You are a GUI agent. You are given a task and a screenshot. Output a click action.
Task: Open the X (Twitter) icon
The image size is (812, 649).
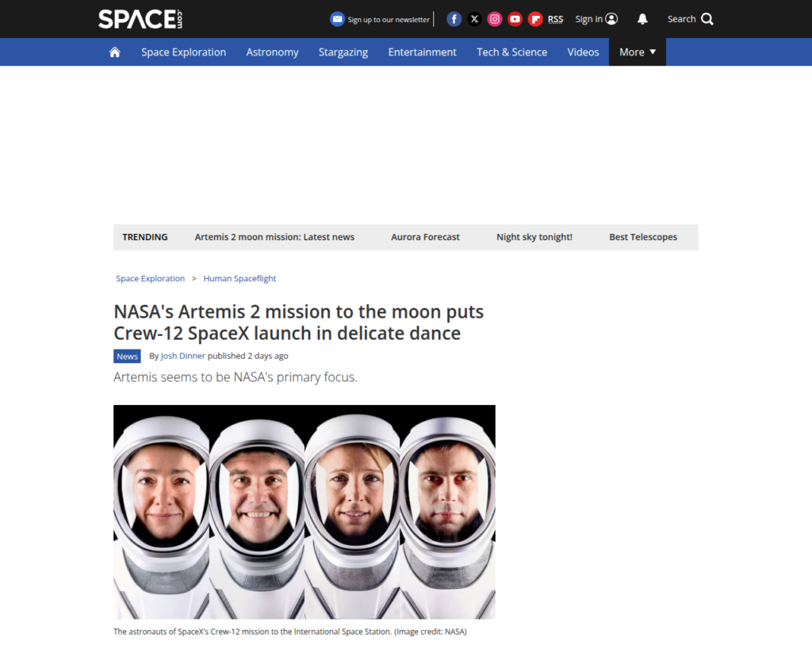pyautogui.click(x=474, y=19)
